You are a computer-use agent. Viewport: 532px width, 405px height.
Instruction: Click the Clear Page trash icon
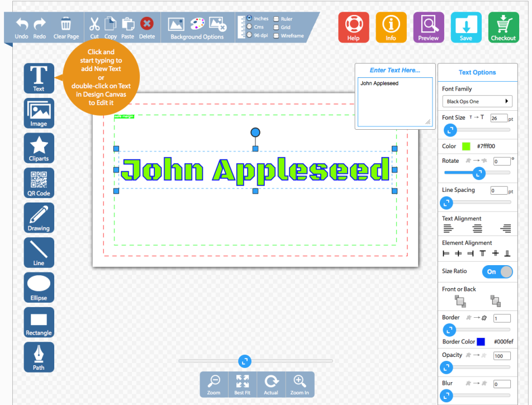[66, 24]
